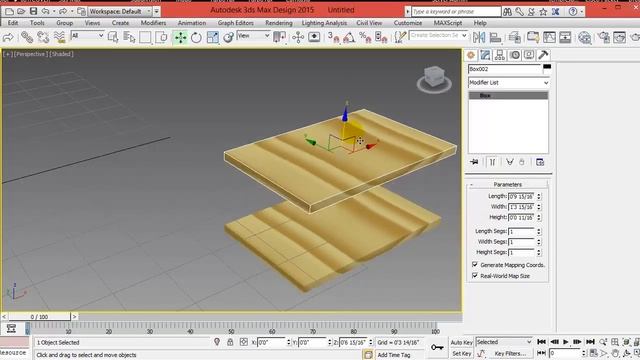Open the Graph Editors menu

[x=236, y=23]
